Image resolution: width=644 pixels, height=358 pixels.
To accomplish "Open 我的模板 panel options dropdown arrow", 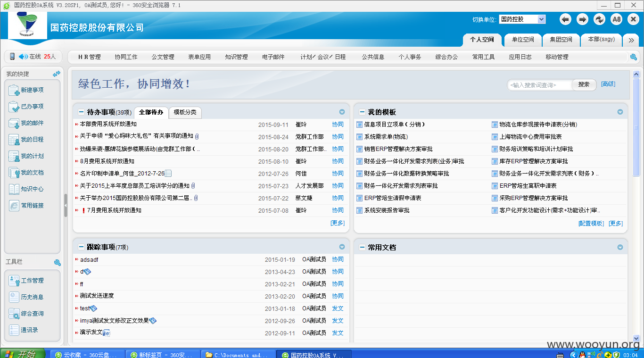I will coord(620,112).
